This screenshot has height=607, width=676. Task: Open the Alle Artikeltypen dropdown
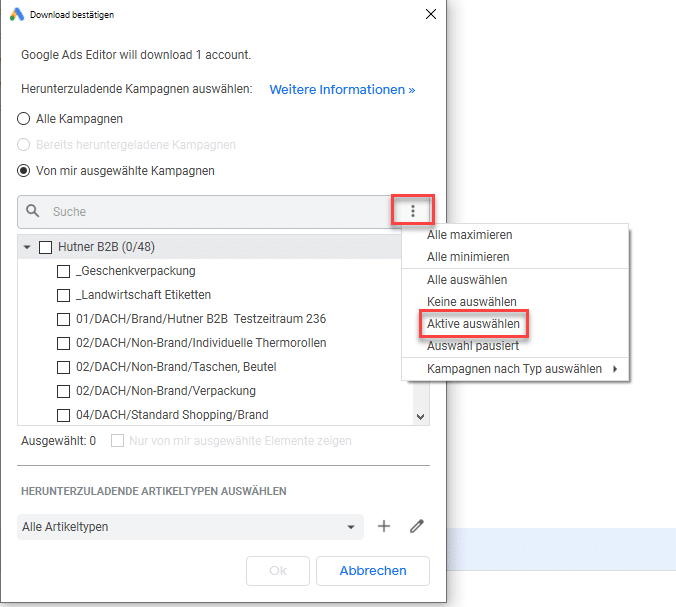(x=190, y=526)
